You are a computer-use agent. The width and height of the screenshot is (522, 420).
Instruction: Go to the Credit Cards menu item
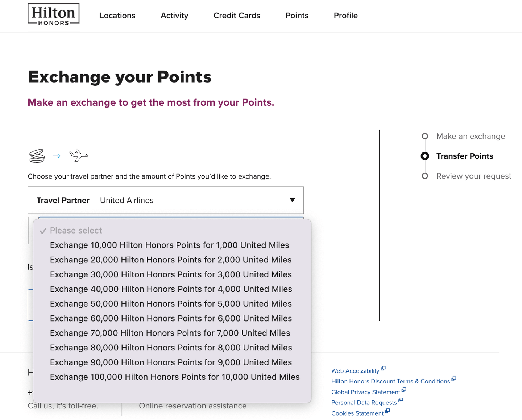(x=237, y=16)
